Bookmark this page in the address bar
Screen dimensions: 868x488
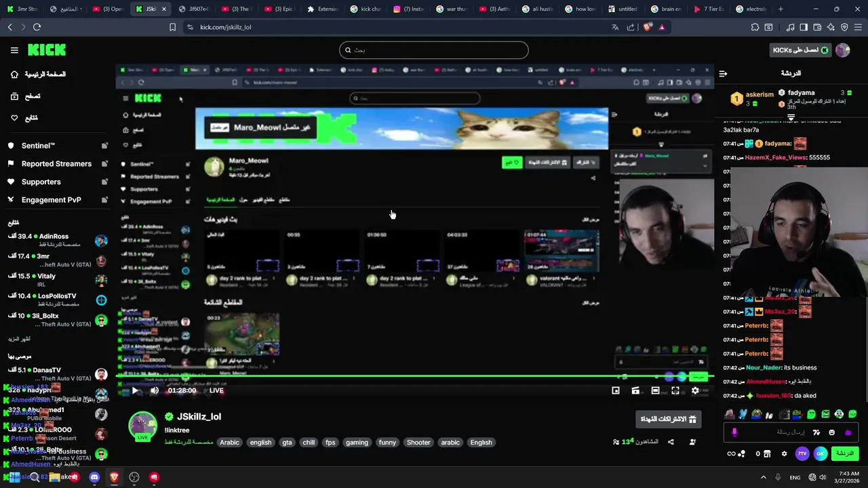click(173, 27)
